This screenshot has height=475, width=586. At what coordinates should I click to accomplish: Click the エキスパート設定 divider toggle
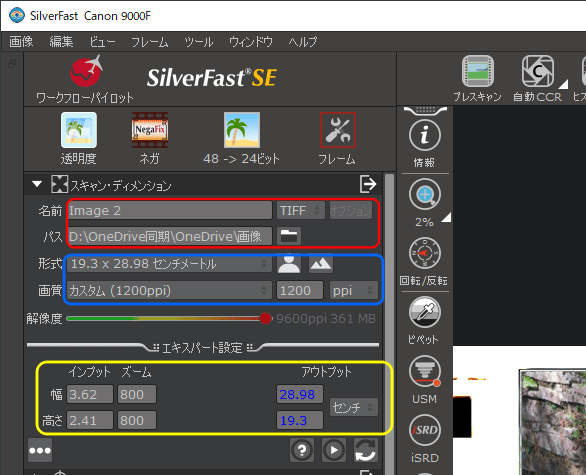[x=203, y=348]
